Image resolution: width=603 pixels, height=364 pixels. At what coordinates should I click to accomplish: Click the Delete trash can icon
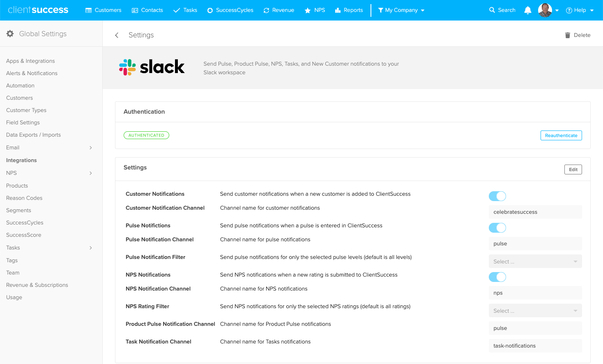click(x=567, y=35)
